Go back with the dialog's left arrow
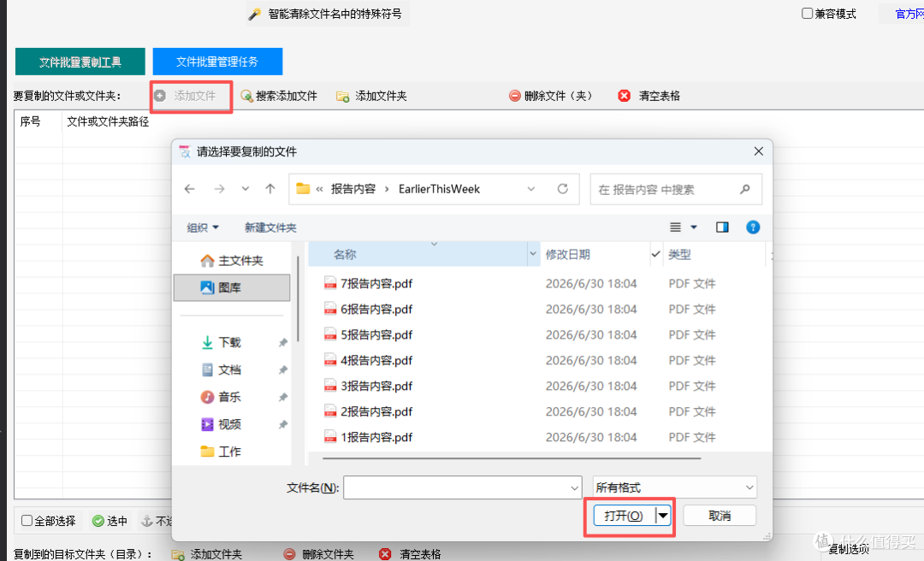Image resolution: width=924 pixels, height=561 pixels. [x=189, y=189]
